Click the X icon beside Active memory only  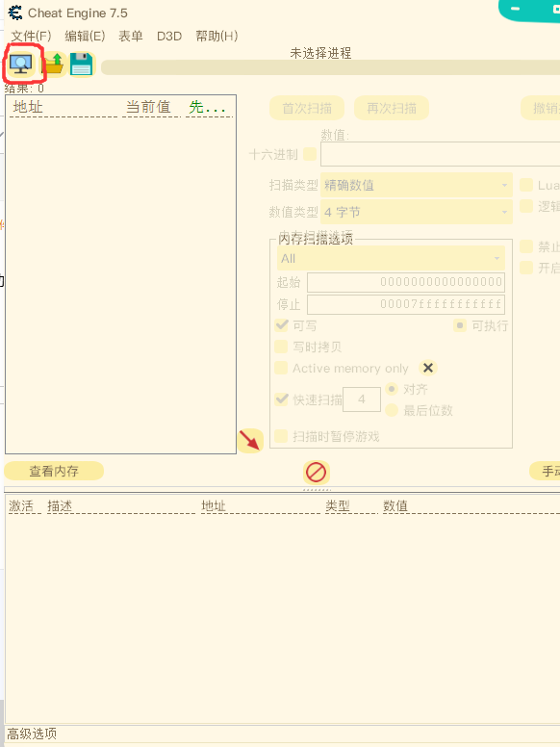(428, 368)
